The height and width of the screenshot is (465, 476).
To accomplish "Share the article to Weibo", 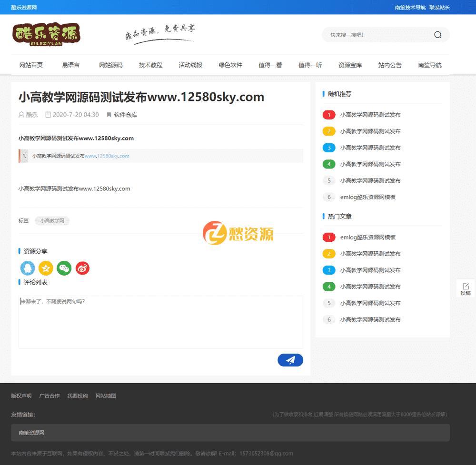I will pos(82,268).
